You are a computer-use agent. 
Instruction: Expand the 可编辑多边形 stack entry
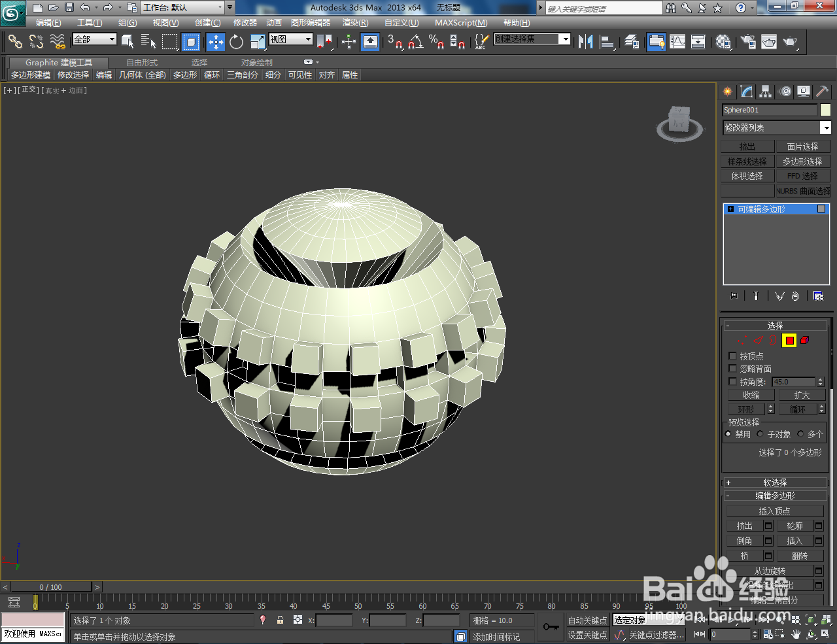pyautogui.click(x=730, y=209)
